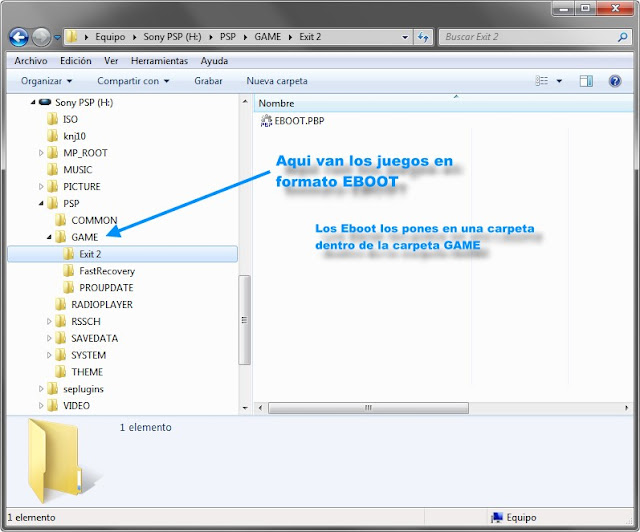
Task: Click the tree pane scroll up arrow
Action: 245,101
